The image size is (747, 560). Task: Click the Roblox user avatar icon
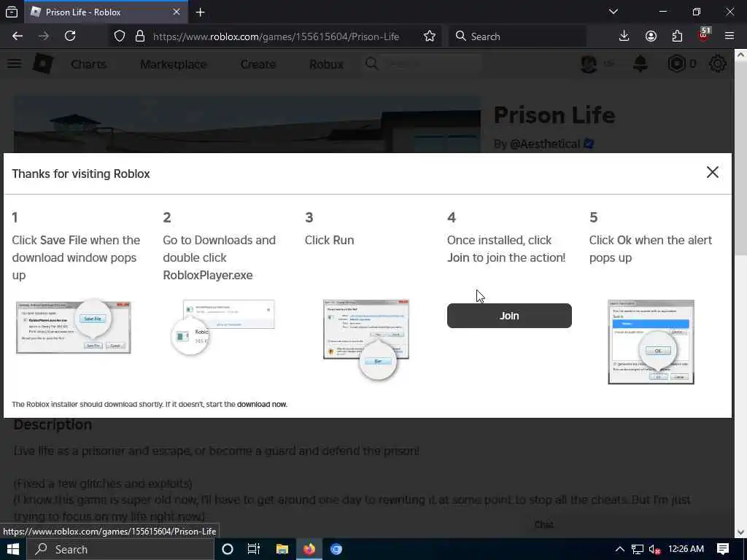click(x=589, y=64)
